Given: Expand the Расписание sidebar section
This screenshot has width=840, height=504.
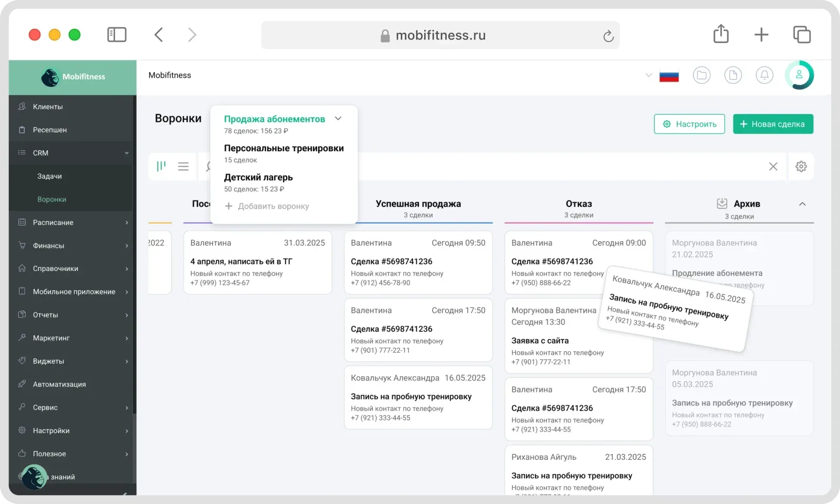Looking at the screenshot, I should click(x=127, y=223).
